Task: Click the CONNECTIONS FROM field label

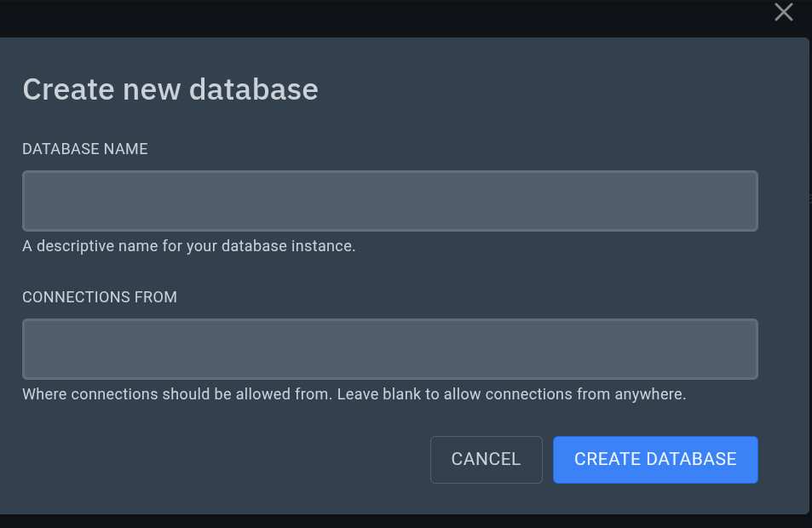Action: (x=100, y=297)
